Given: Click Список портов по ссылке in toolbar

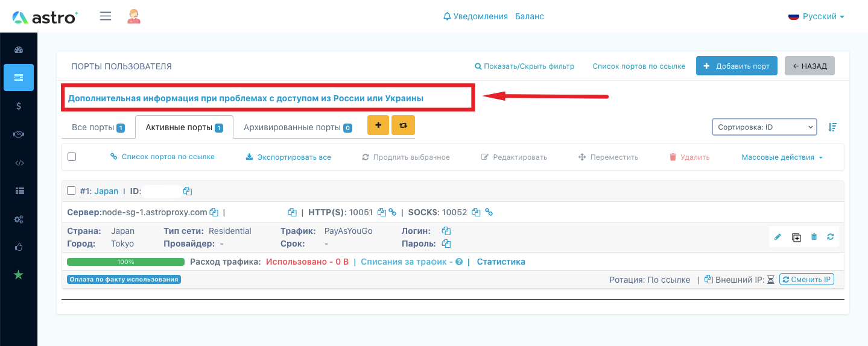Looking at the screenshot, I should [162, 157].
